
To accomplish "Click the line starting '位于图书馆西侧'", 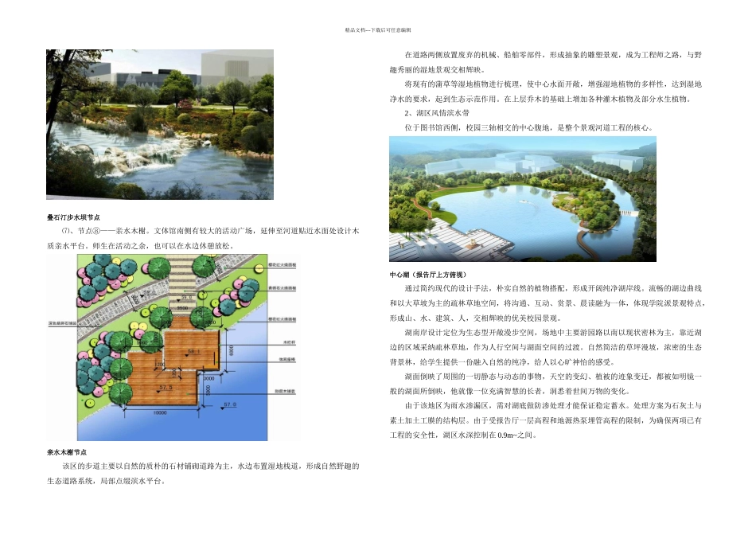I will tap(529, 128).
